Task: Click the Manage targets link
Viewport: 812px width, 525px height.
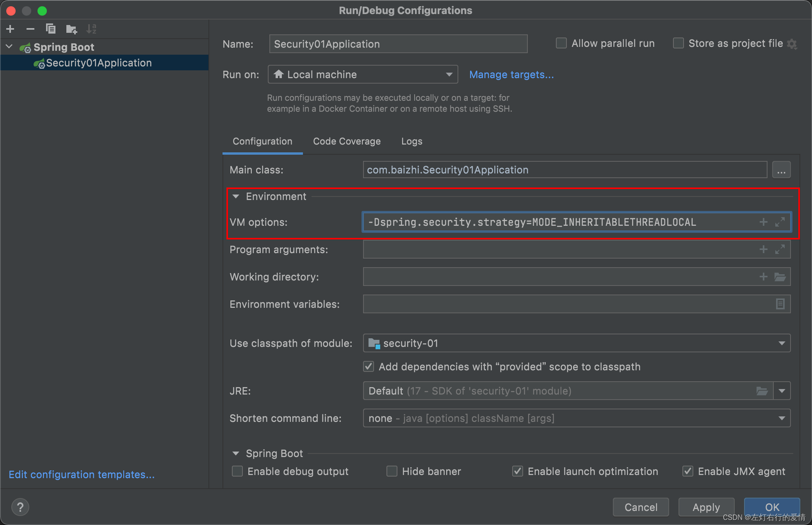Action: [x=510, y=75]
